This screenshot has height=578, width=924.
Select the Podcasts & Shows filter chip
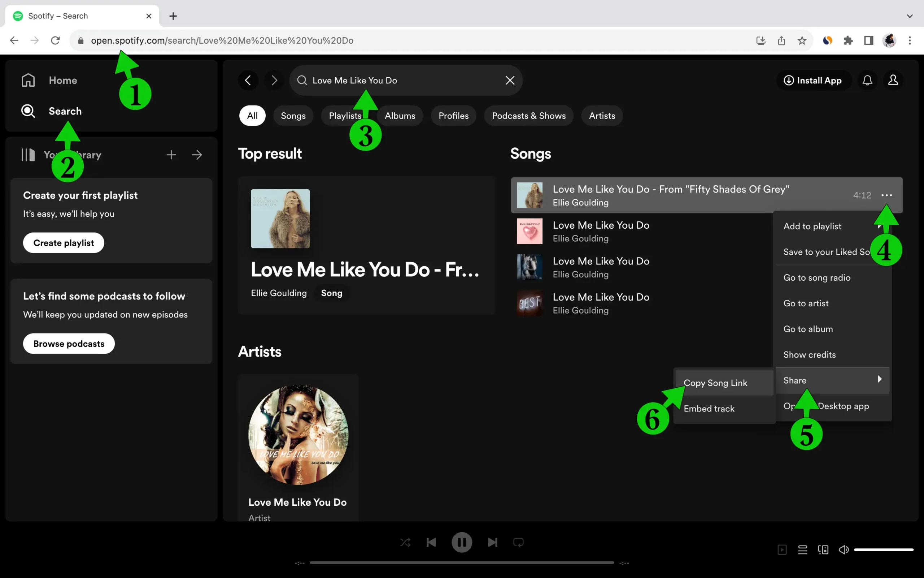(529, 116)
